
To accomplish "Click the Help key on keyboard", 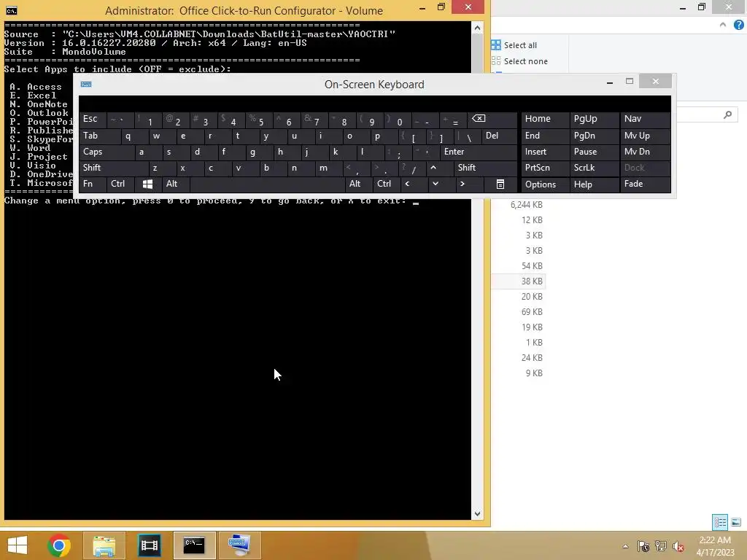I will 593,184.
